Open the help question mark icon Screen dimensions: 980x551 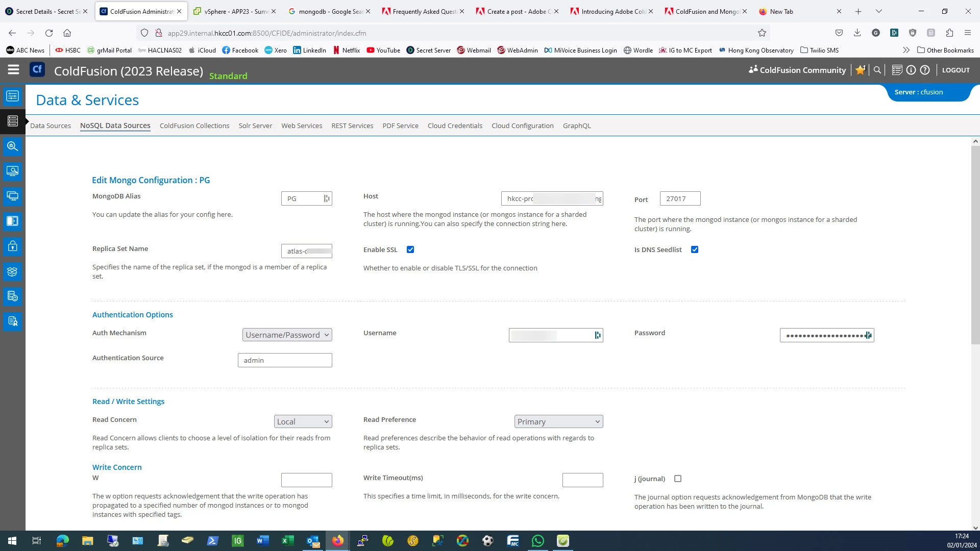(925, 70)
